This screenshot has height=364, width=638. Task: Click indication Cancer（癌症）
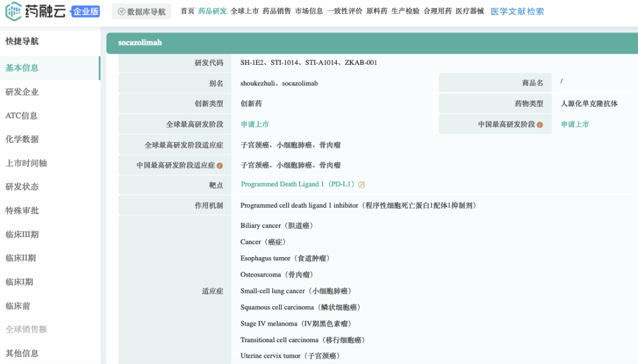click(x=263, y=242)
